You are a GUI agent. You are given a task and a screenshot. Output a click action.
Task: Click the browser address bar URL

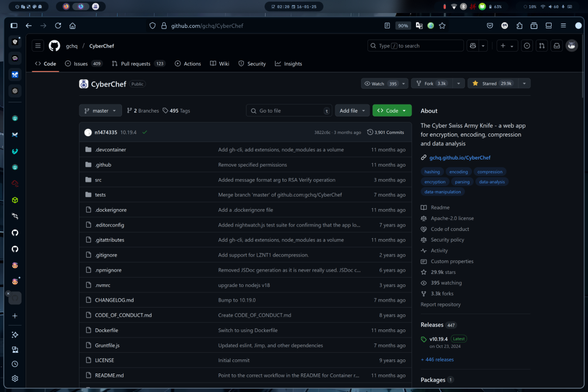(x=207, y=26)
